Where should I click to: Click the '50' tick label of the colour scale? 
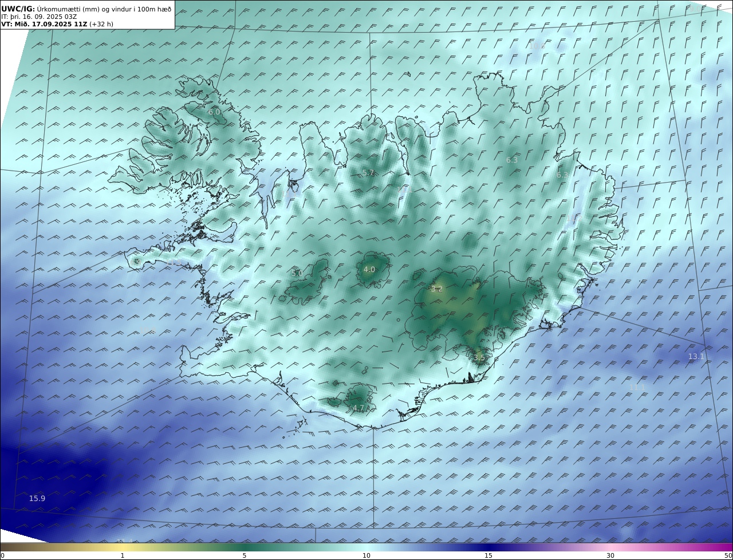[x=728, y=555]
